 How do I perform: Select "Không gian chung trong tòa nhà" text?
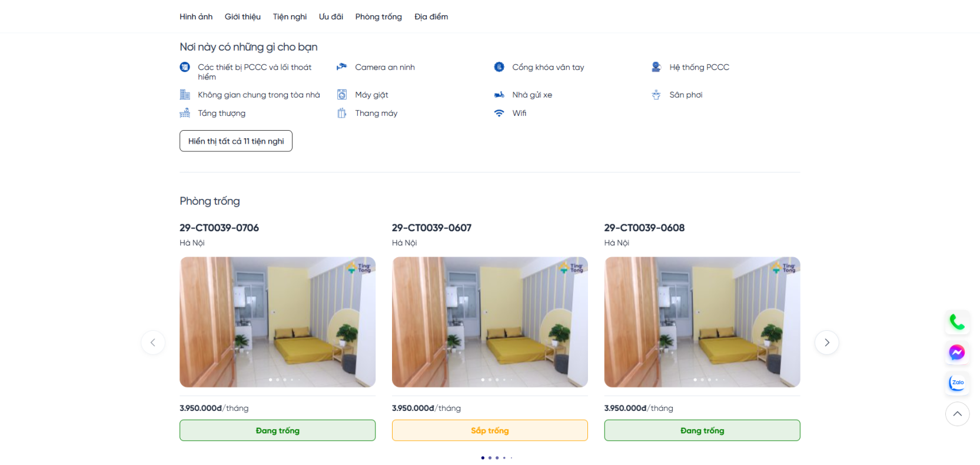point(259,95)
